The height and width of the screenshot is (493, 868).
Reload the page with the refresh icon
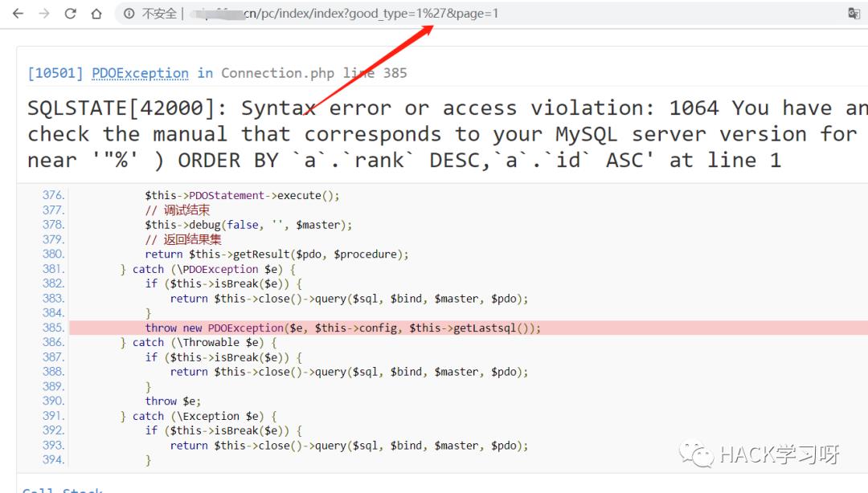coord(70,14)
